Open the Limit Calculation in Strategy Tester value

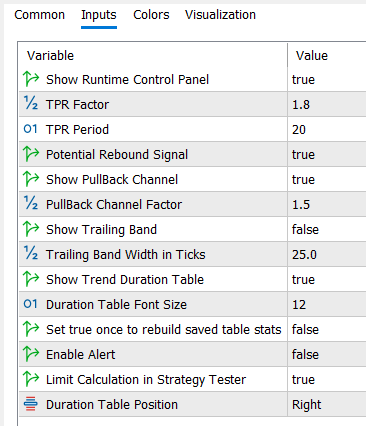327,379
